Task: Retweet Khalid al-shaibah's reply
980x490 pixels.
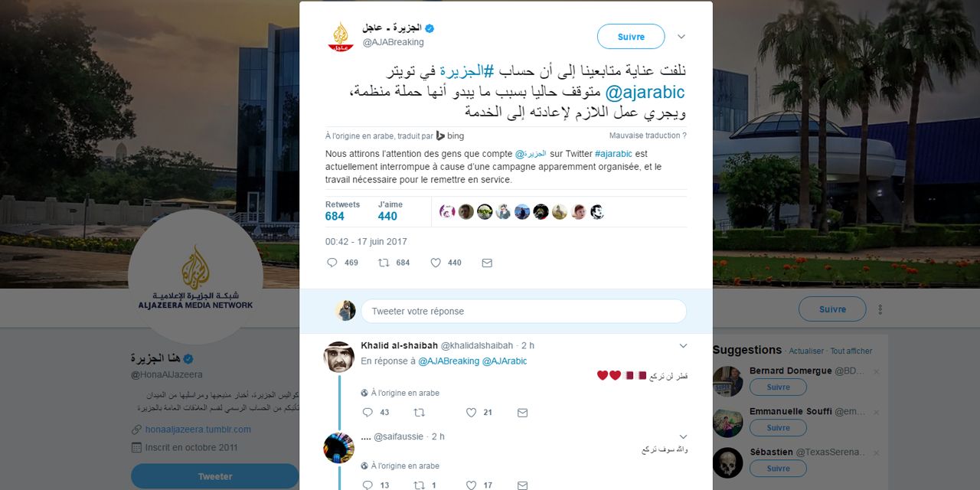Action: coord(419,412)
